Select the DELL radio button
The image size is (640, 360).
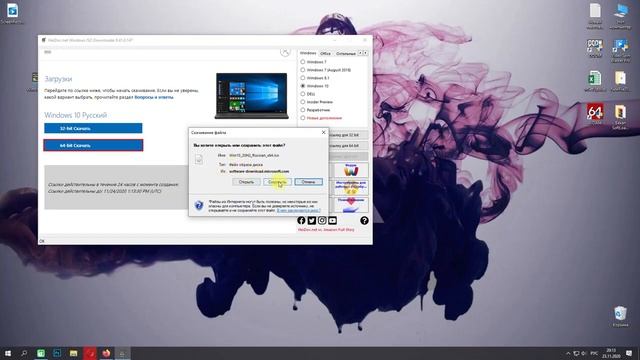[303, 94]
